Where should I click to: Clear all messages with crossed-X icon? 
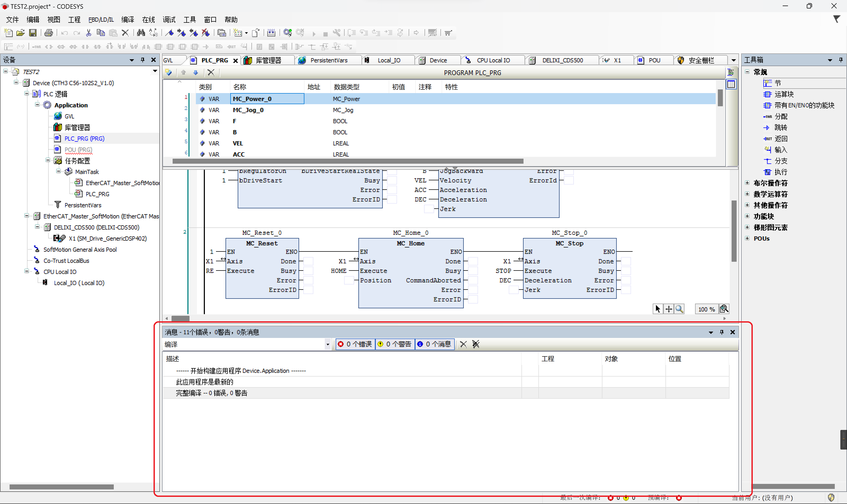pyautogui.click(x=475, y=344)
